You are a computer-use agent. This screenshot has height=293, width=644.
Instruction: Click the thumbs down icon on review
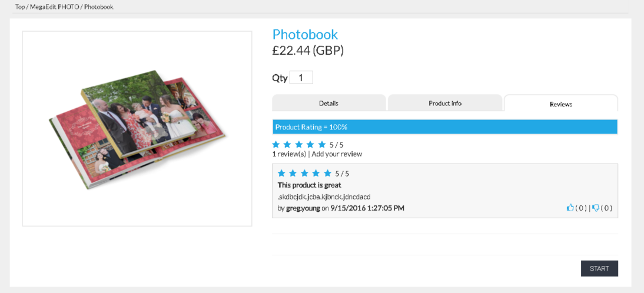tap(596, 208)
